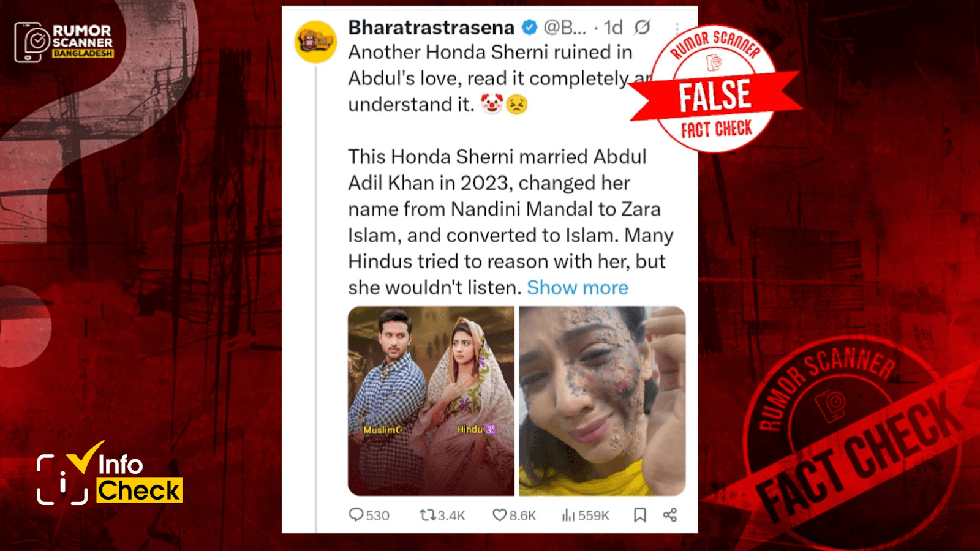This screenshot has width=980, height=551.
Task: Like the tweet via heart icon
Action: (x=500, y=515)
